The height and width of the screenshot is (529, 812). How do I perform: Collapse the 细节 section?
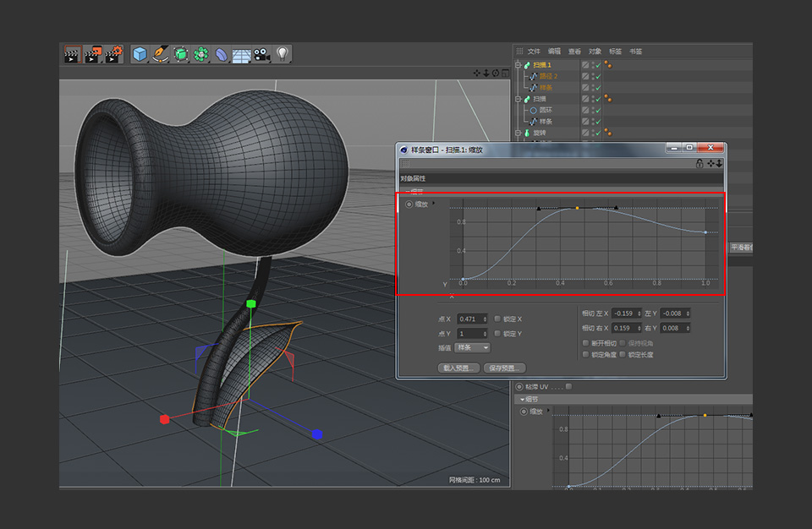[x=523, y=400]
